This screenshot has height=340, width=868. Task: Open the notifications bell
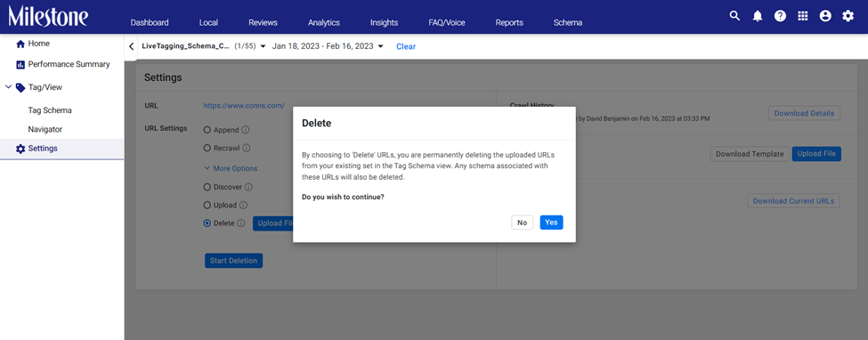758,16
